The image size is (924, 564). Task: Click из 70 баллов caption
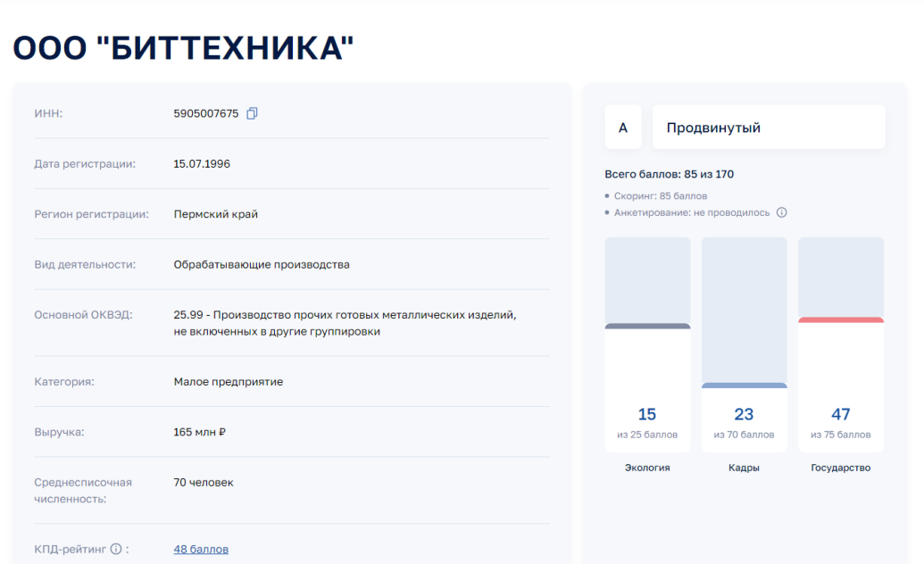click(x=744, y=435)
